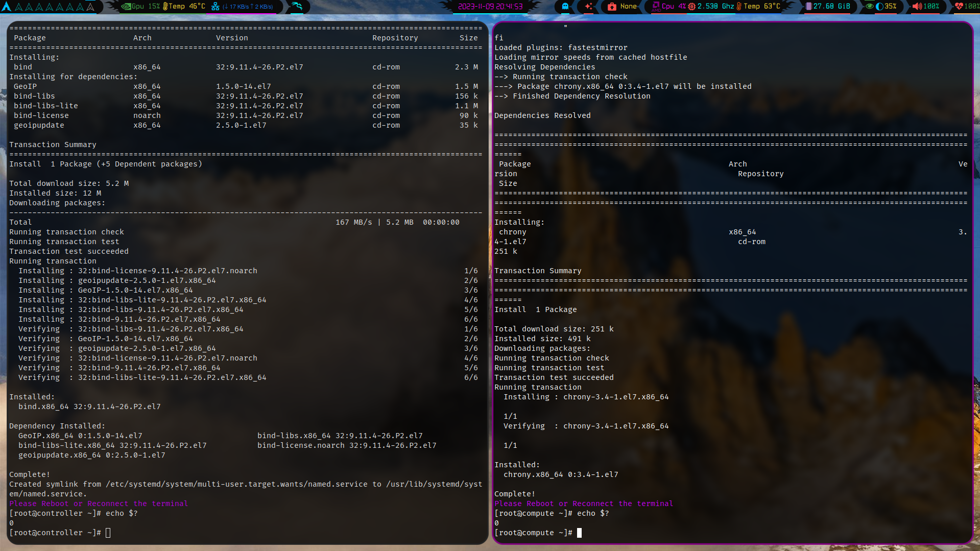The width and height of the screenshot is (980, 551).
Task: Switch to the last gray workspace icon
Action: [90, 7]
